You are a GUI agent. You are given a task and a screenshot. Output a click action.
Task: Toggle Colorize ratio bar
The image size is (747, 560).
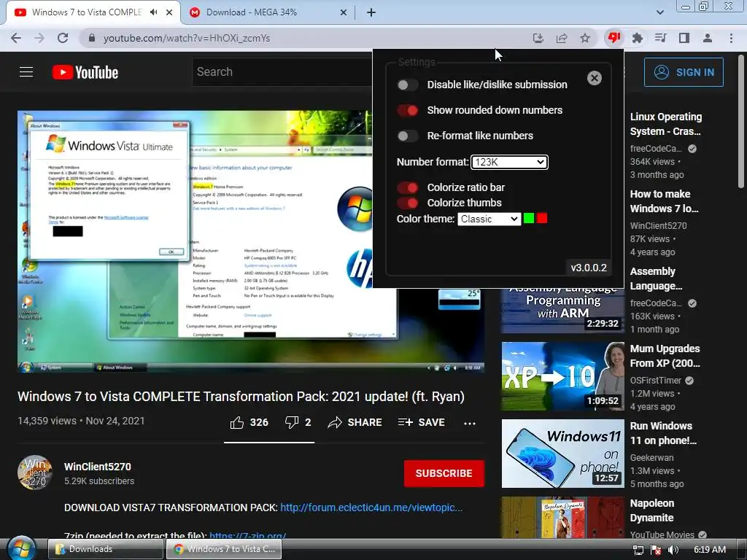[x=407, y=187]
